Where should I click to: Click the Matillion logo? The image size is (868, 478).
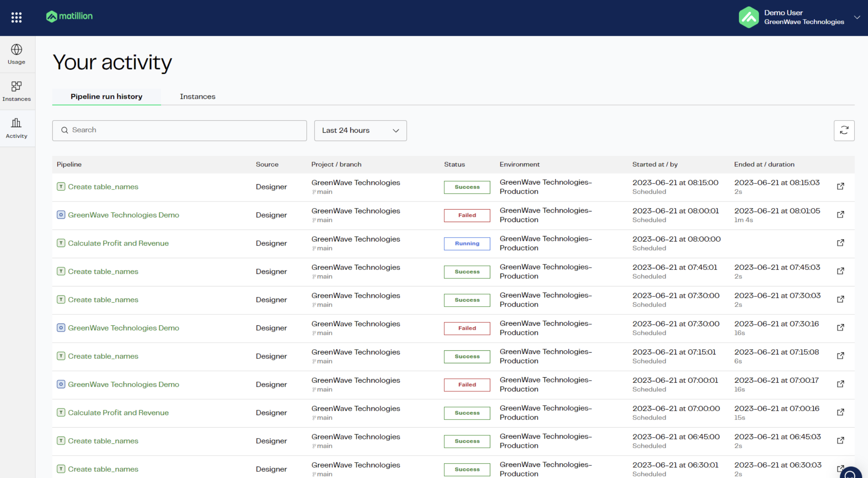coord(69,16)
